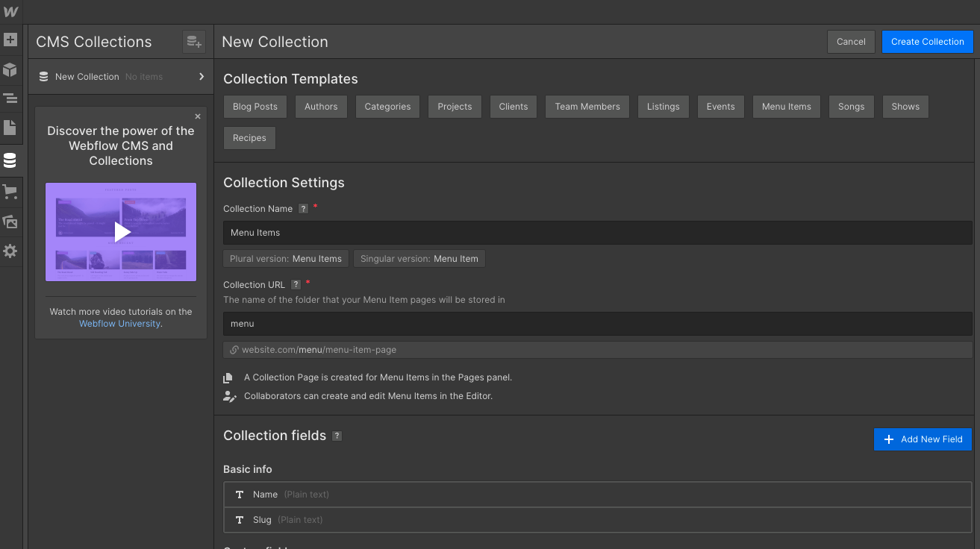Edit the Singular version Menu Item
The width and height of the screenshot is (980, 549).
point(419,259)
